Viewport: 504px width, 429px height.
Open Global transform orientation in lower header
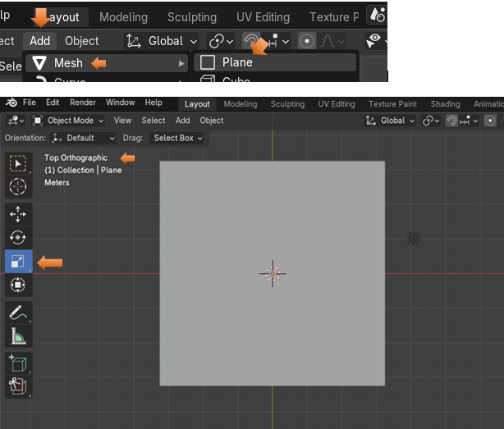(392, 121)
